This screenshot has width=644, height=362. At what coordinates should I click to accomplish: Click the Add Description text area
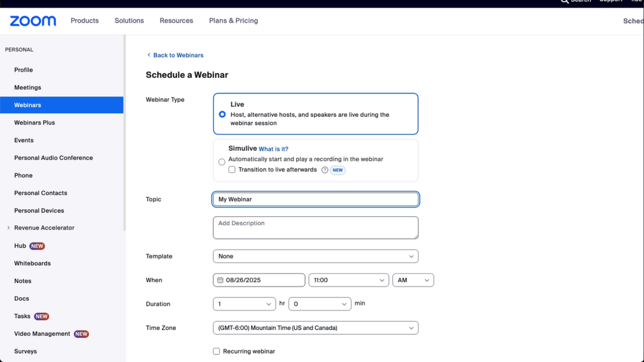point(316,228)
